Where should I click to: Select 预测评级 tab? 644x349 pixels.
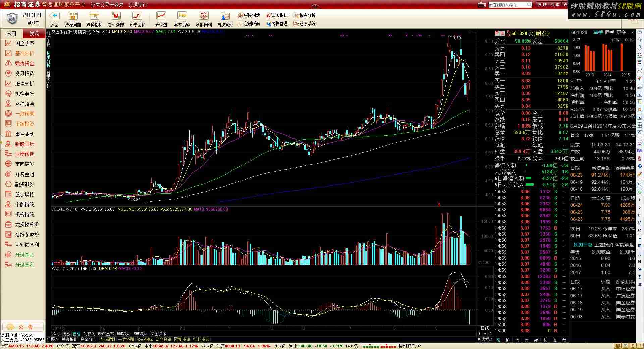(x=583, y=245)
